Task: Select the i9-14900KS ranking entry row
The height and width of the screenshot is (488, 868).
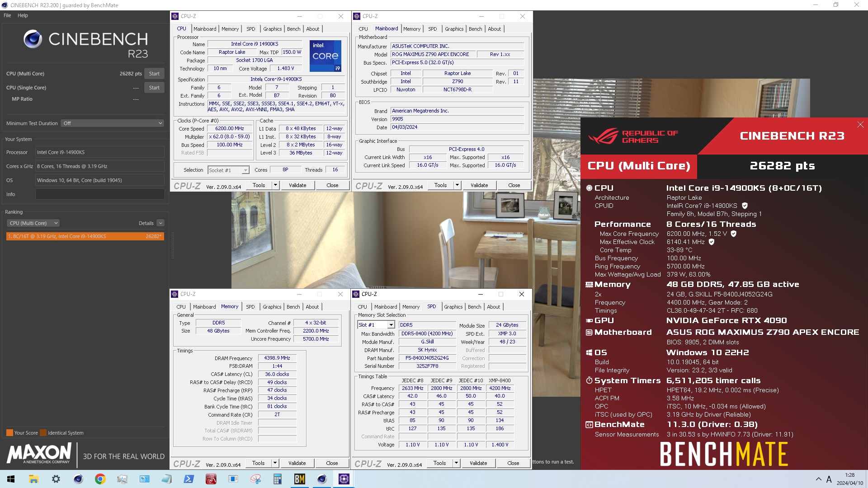Action: click(85, 236)
